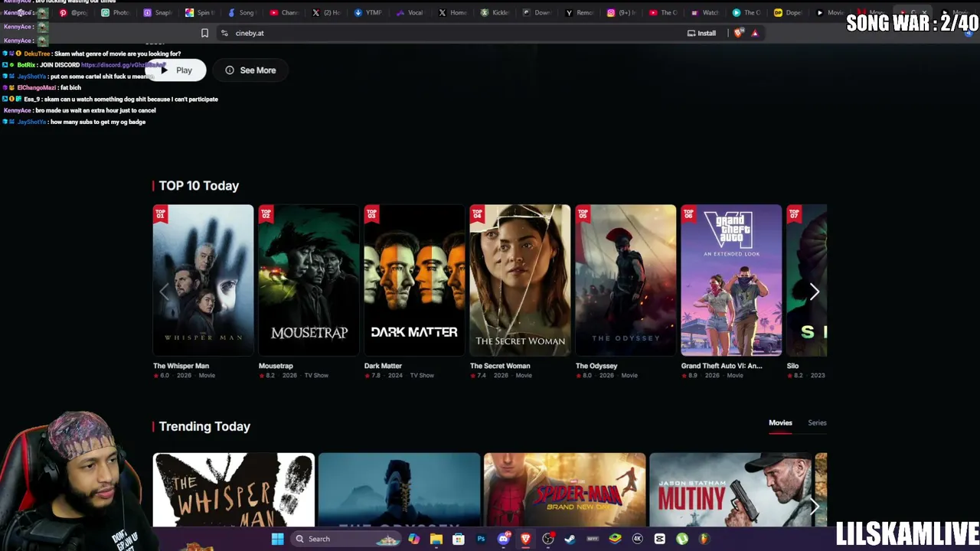Switch to the Instagram browser tab
980x551 pixels.
pos(621,13)
